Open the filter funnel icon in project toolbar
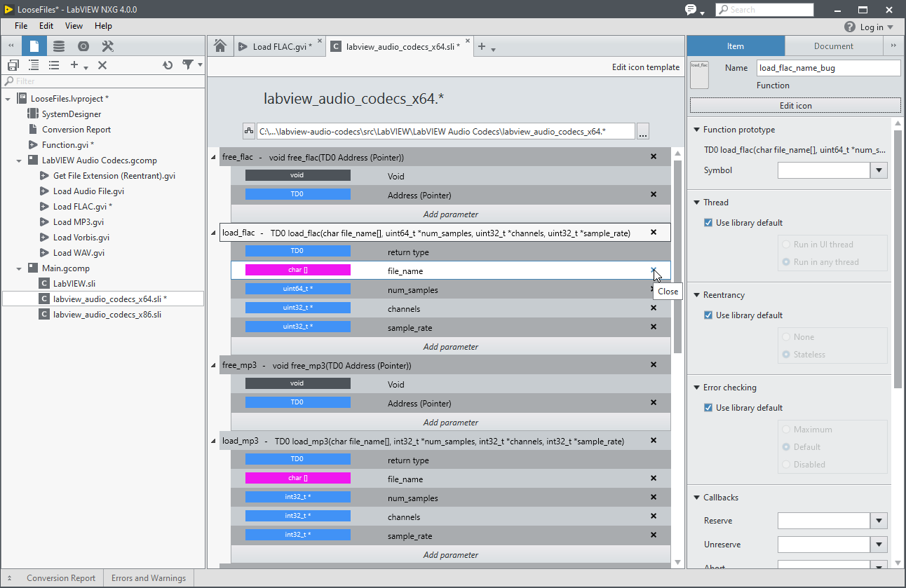 pos(188,64)
